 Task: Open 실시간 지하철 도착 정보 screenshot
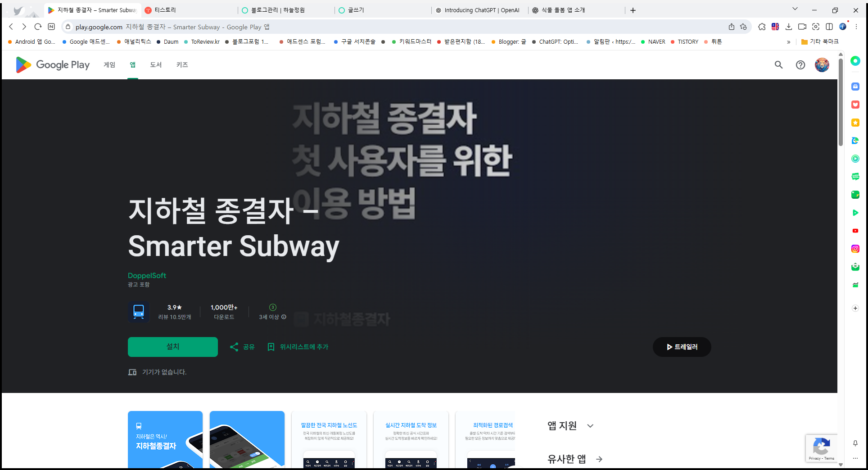coord(411,440)
